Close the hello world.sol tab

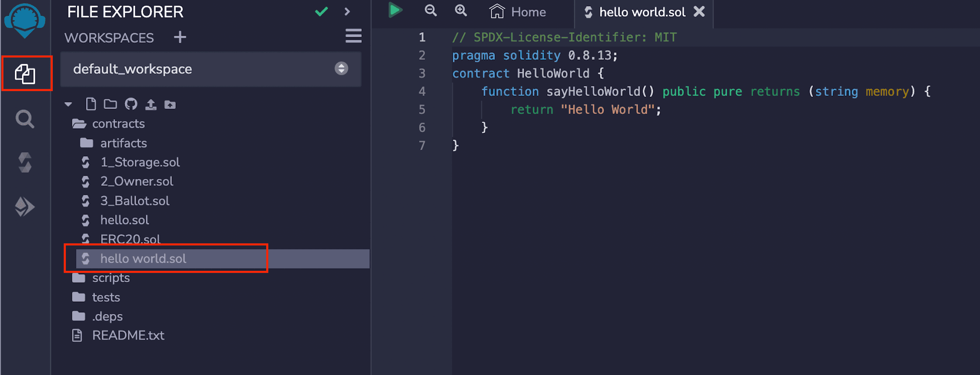(x=699, y=12)
